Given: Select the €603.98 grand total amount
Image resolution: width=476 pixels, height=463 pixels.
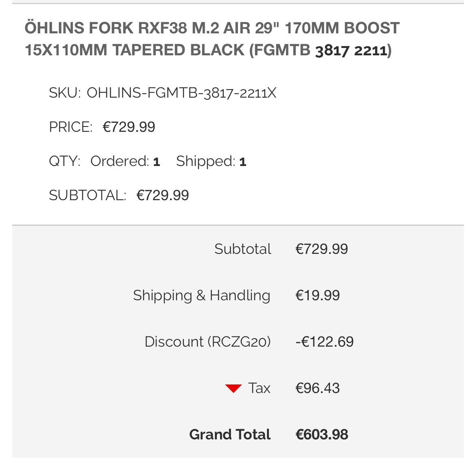Looking at the screenshot, I should [x=321, y=435].
